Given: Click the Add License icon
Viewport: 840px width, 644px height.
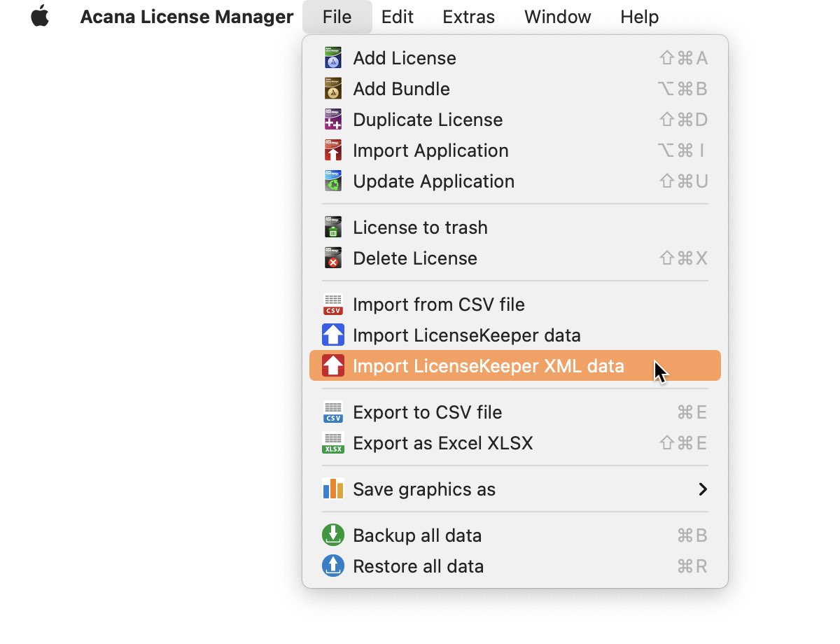Looking at the screenshot, I should pos(333,58).
